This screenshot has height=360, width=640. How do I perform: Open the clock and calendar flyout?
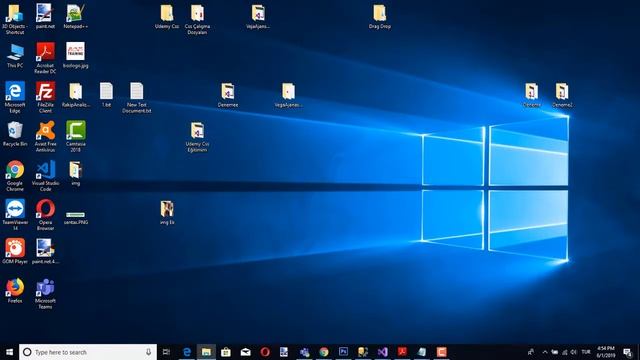606,352
